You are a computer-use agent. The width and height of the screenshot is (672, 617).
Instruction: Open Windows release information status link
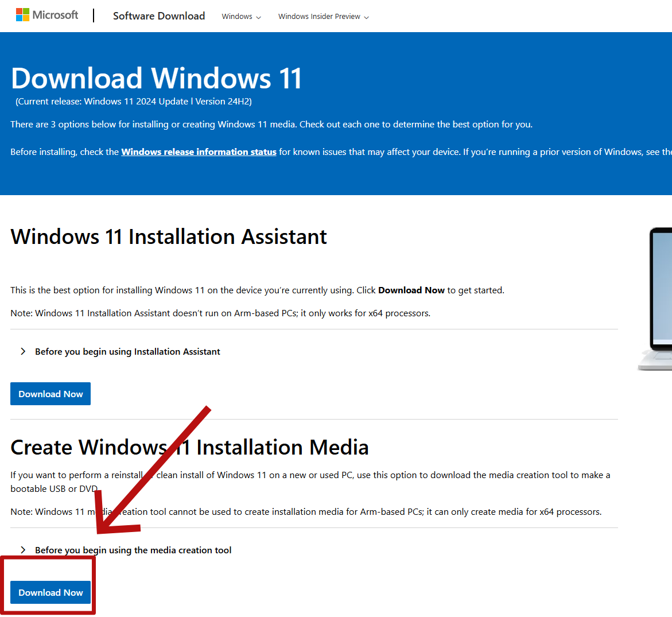click(199, 152)
